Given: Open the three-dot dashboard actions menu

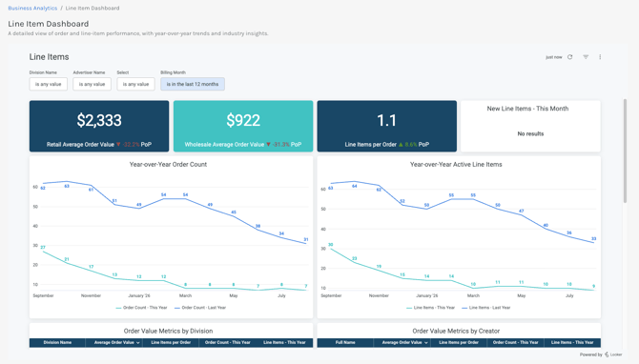Looking at the screenshot, I should coord(600,57).
